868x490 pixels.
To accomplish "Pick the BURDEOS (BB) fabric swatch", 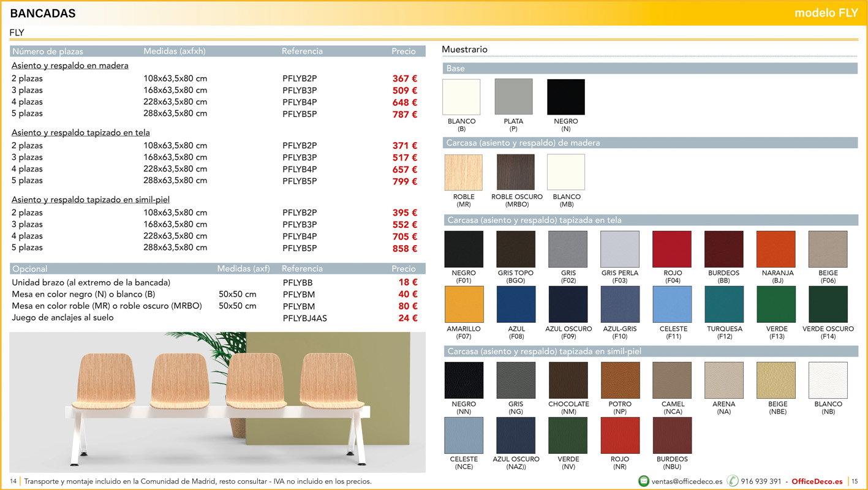I will point(724,249).
